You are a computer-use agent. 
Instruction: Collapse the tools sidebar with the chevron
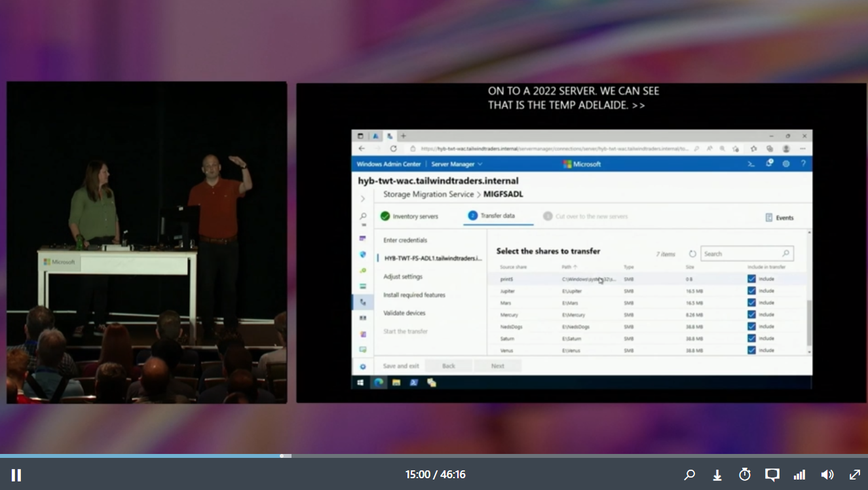click(x=362, y=200)
